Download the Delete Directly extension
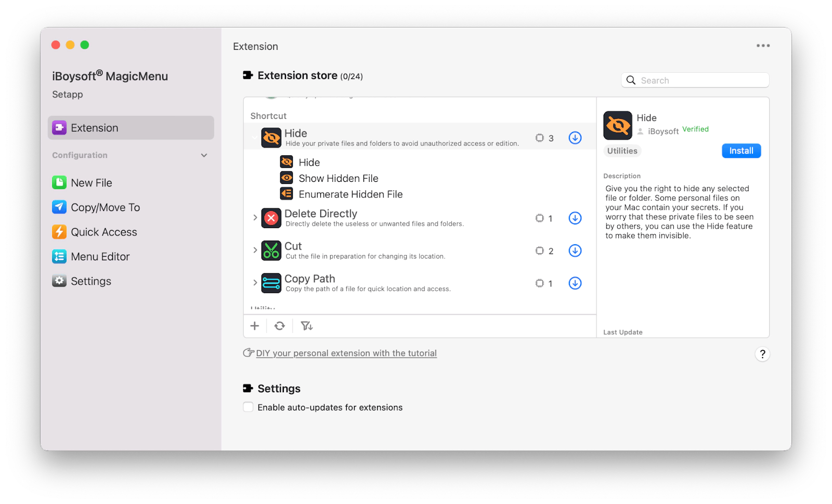Screen dimensions: 832x504 (x=575, y=218)
